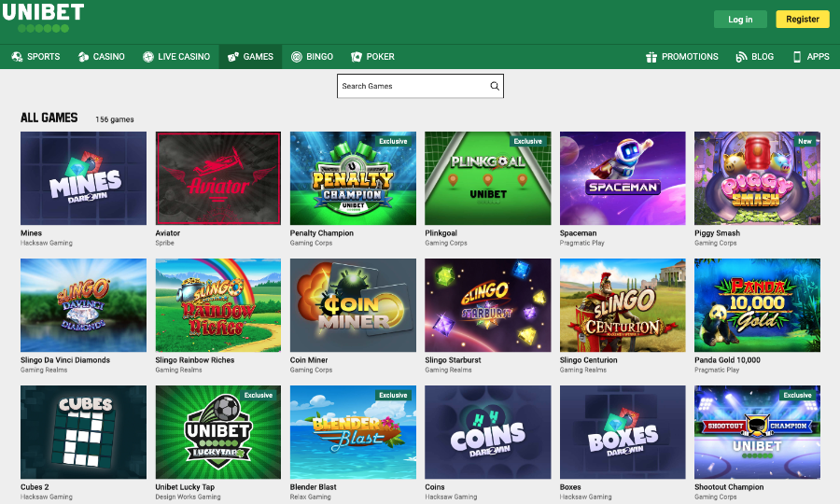Click the Mines title link
The image size is (840, 504).
pos(31,233)
